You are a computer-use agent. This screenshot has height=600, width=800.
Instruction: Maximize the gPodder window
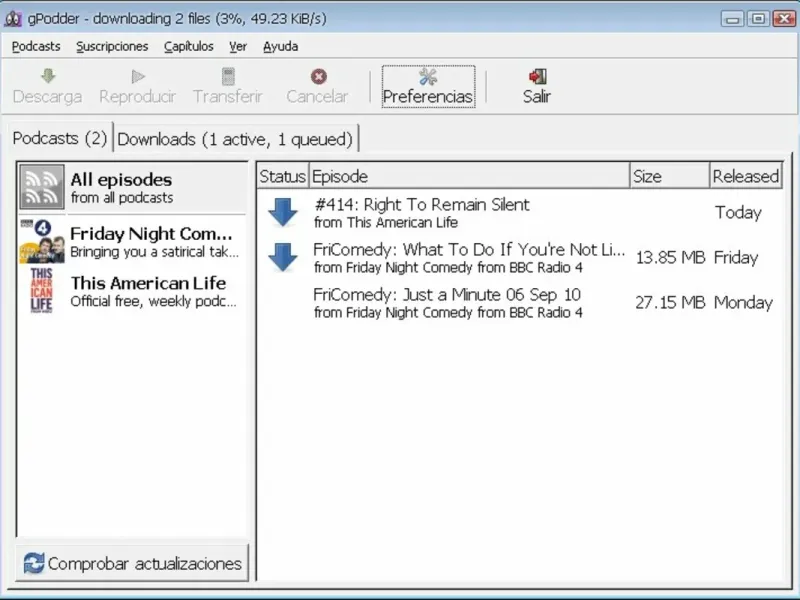(759, 19)
